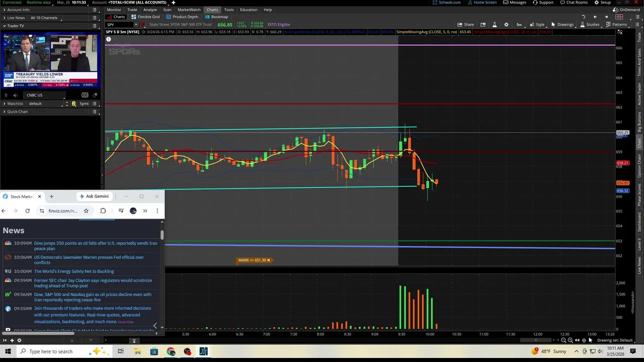Screen dimensions: 644x362
Task: Click the chart grid layout icon
Action: click(619, 17)
